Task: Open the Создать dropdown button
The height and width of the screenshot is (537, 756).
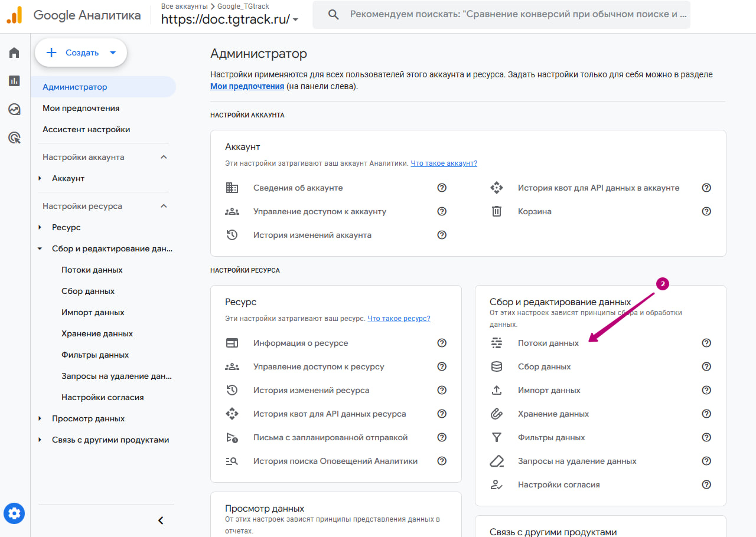Action: (x=81, y=53)
